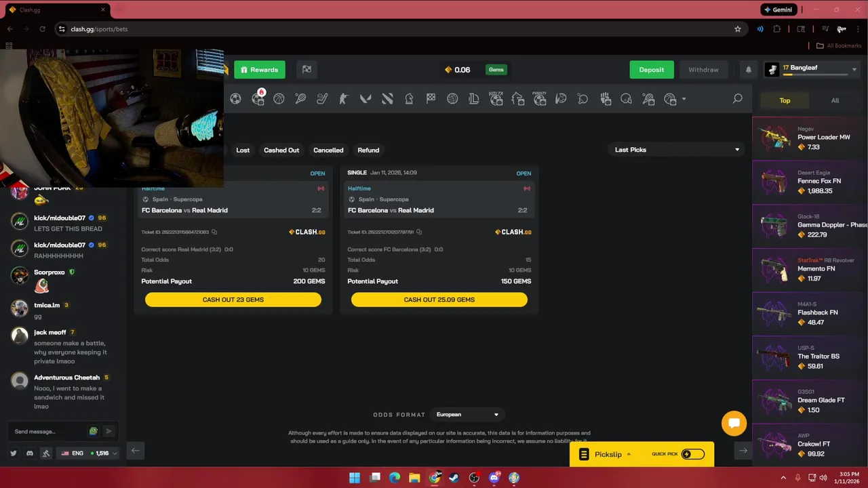Open Gemini in Chrome title bar
Viewport: 868px width, 488px height.
pos(777,9)
